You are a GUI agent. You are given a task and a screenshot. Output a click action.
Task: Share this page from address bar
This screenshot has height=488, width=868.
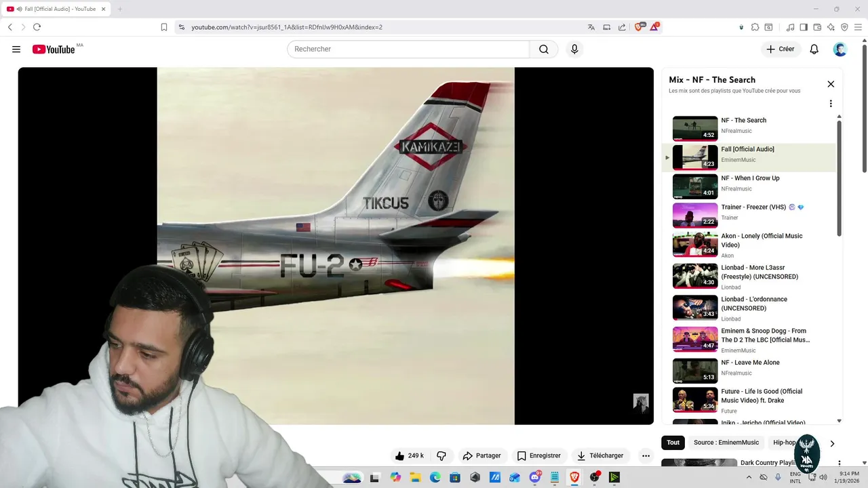click(622, 27)
